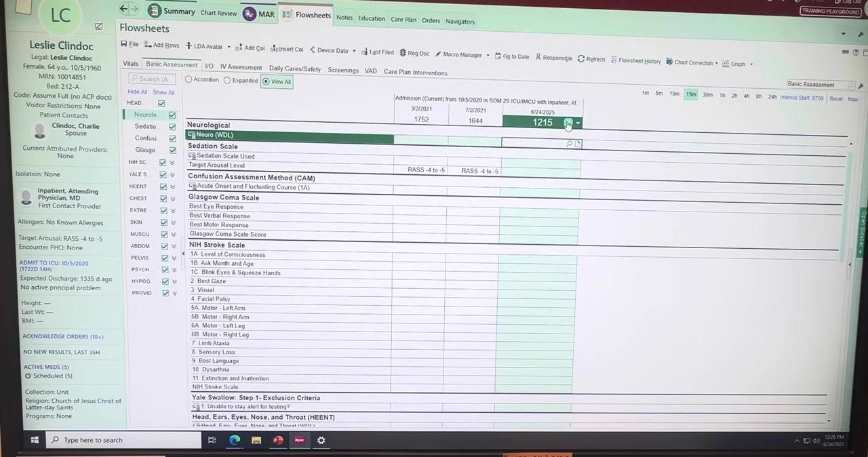Click the note icon in Neuro (WDL) cell
Image resolution: width=868 pixels, height=457 pixels.
point(578,144)
